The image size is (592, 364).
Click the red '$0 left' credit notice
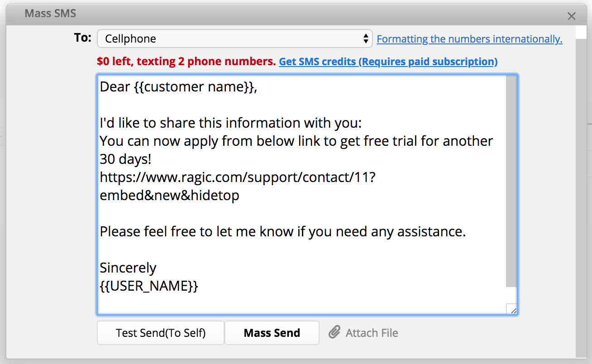tap(186, 62)
